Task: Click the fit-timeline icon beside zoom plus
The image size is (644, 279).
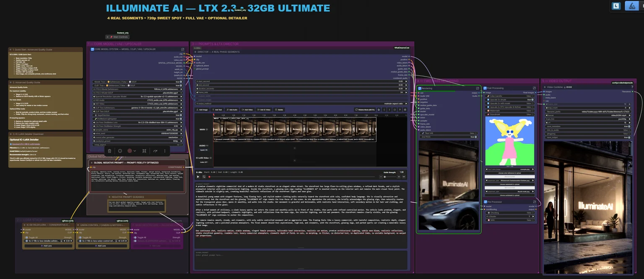Action: coord(404,177)
